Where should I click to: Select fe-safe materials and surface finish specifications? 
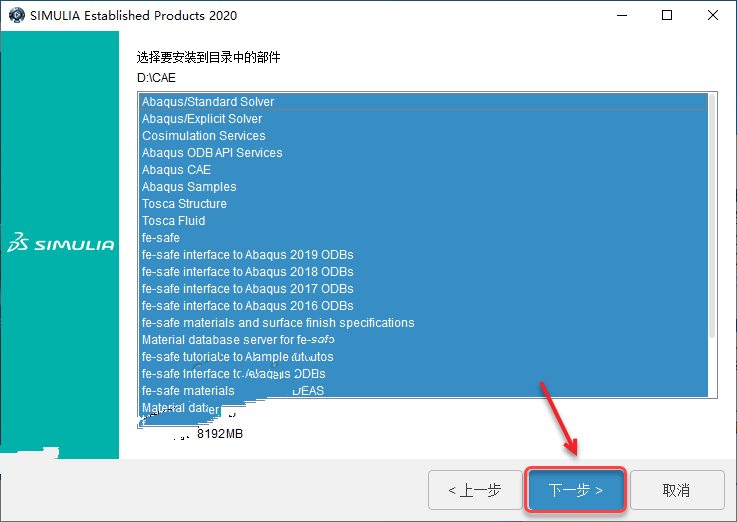pos(423,323)
